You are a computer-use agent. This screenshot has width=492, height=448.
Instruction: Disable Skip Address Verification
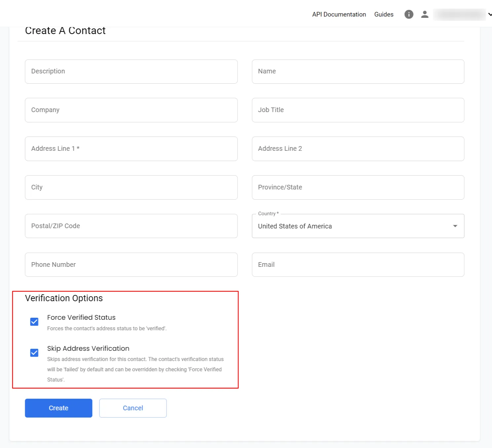[x=34, y=352]
